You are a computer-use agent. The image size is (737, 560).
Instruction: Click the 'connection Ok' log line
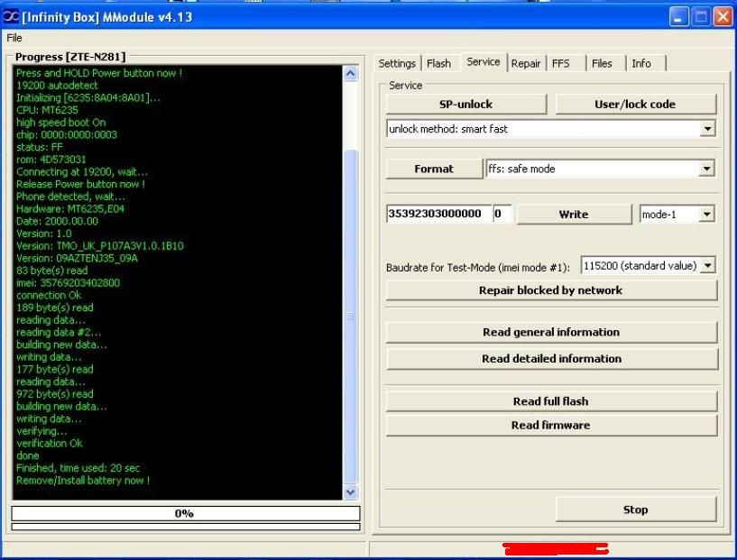pos(49,295)
